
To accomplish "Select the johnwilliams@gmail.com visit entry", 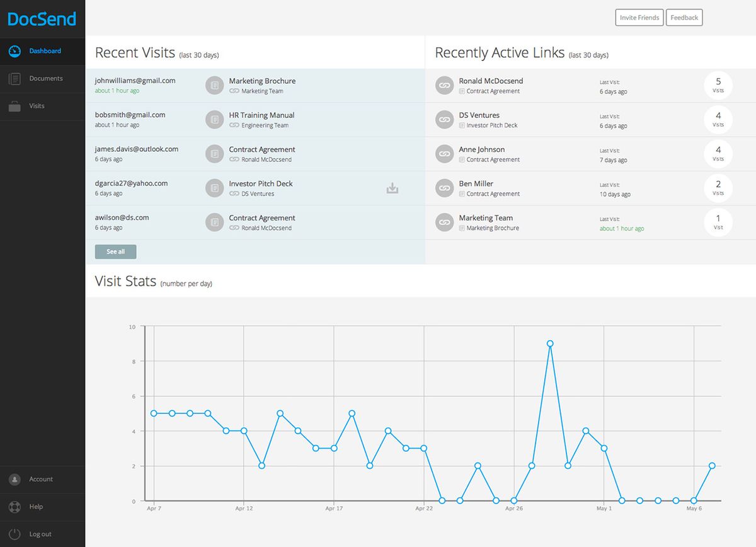I will coord(135,81).
